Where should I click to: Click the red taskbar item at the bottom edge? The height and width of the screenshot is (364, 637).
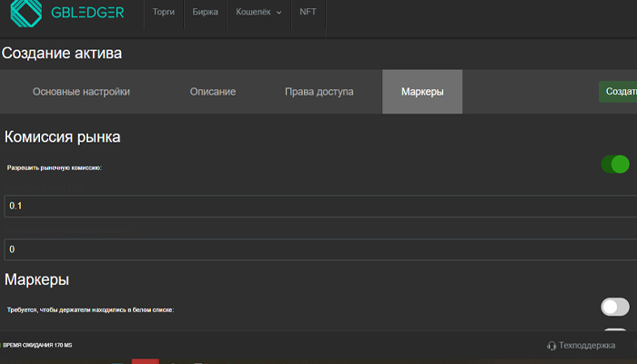pos(145,361)
